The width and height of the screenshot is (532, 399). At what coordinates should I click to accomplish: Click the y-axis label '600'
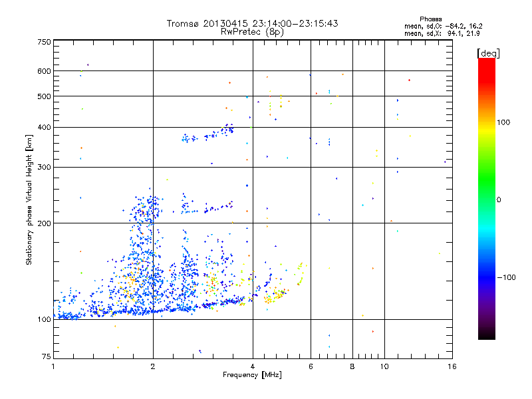(44, 71)
